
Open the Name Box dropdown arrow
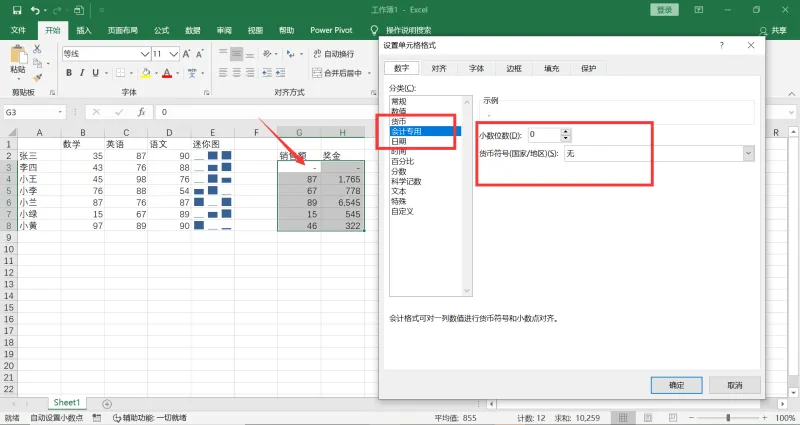[60, 112]
